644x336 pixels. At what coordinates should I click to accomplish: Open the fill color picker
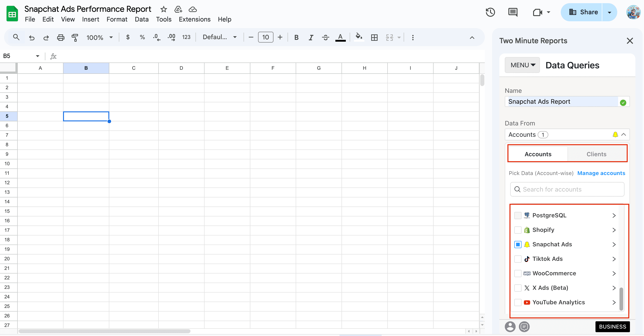pos(359,37)
